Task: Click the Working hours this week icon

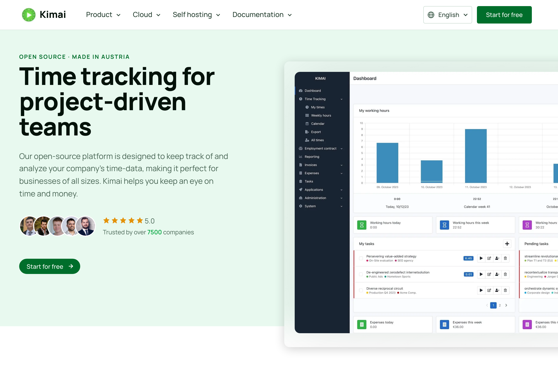Action: tap(444, 225)
